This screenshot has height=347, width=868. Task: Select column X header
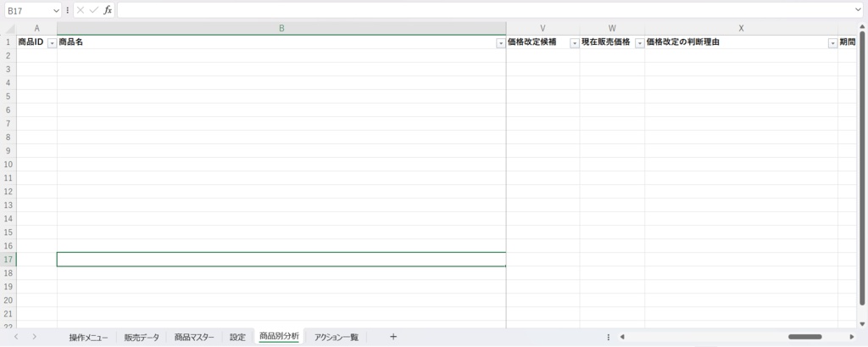(x=741, y=28)
